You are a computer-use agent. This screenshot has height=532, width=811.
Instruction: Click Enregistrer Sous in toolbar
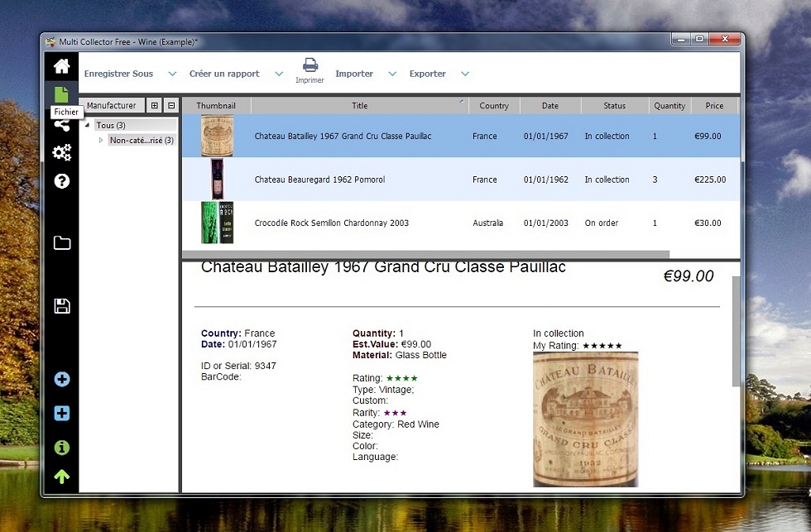coord(118,74)
